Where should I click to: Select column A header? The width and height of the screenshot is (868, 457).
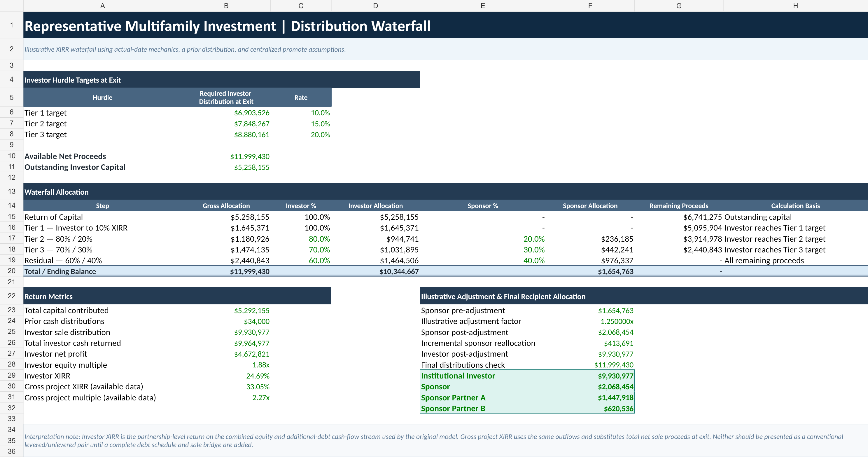point(102,6)
